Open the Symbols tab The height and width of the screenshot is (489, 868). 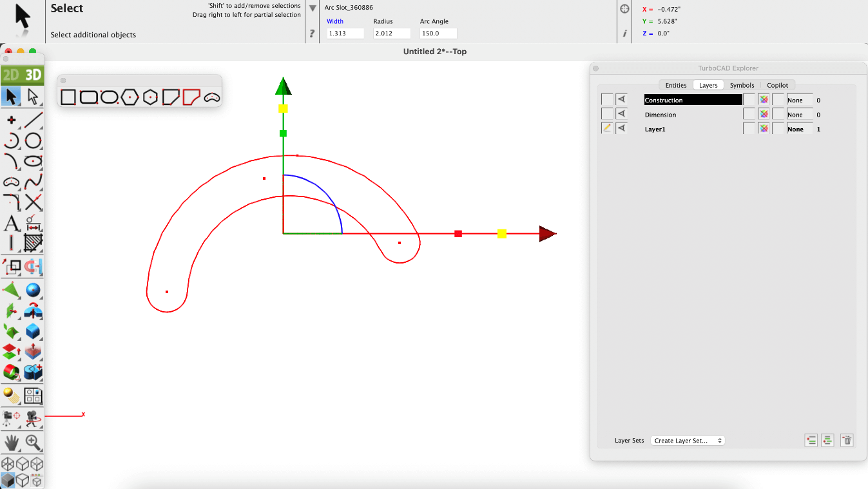click(742, 85)
